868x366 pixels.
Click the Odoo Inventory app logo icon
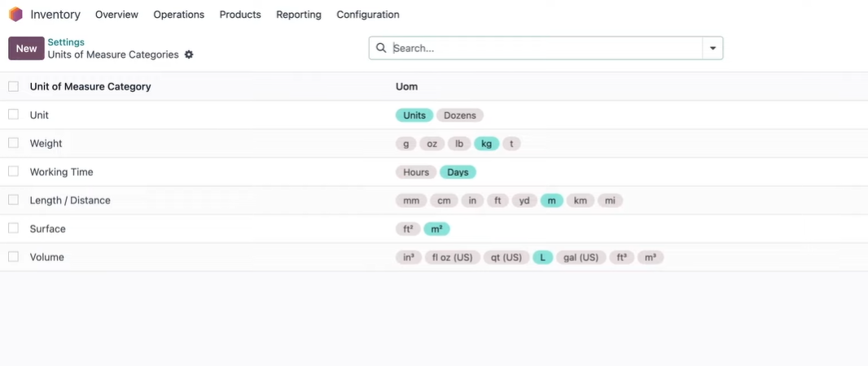(15, 15)
